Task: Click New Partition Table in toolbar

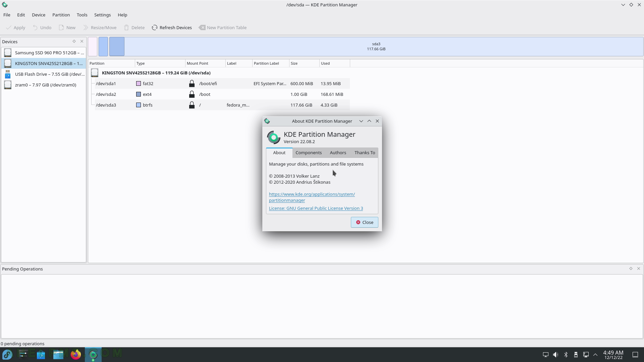Action: point(223,27)
